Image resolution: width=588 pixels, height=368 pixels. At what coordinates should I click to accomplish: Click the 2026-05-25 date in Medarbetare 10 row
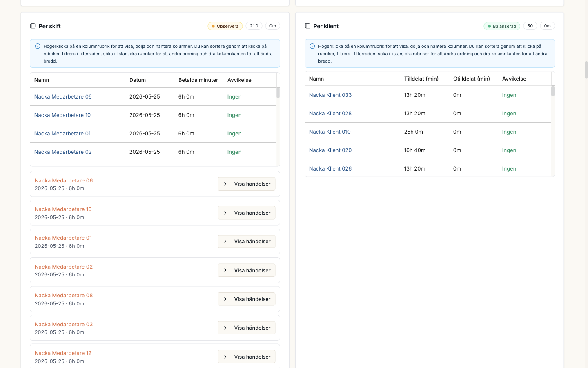pos(145,115)
